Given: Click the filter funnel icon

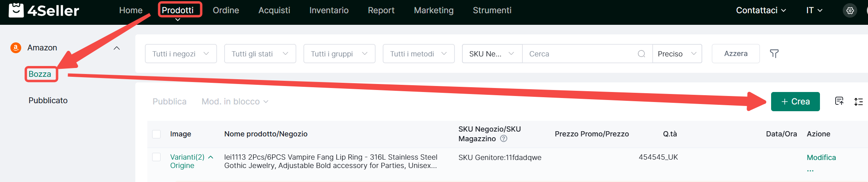Looking at the screenshot, I should pyautogui.click(x=774, y=54).
